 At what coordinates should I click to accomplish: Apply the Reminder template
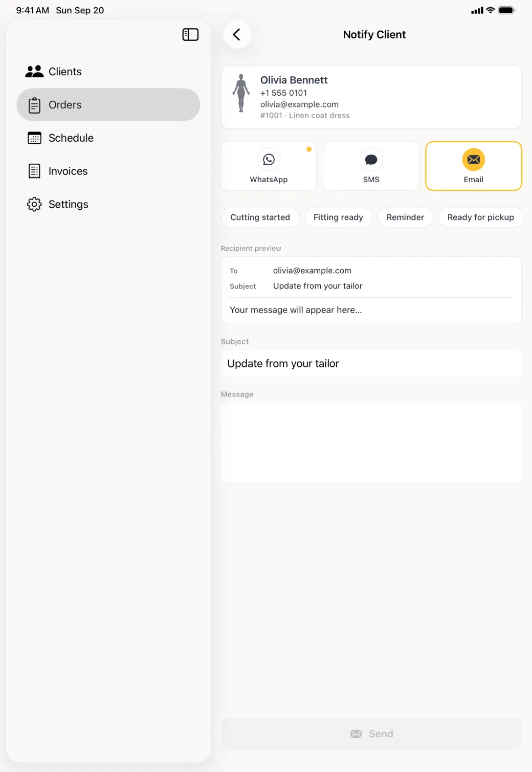tap(405, 217)
